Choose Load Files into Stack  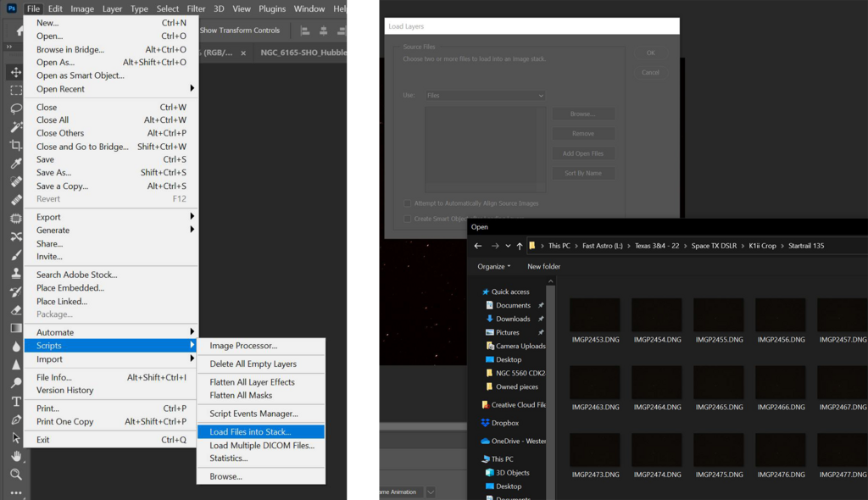[x=261, y=432]
